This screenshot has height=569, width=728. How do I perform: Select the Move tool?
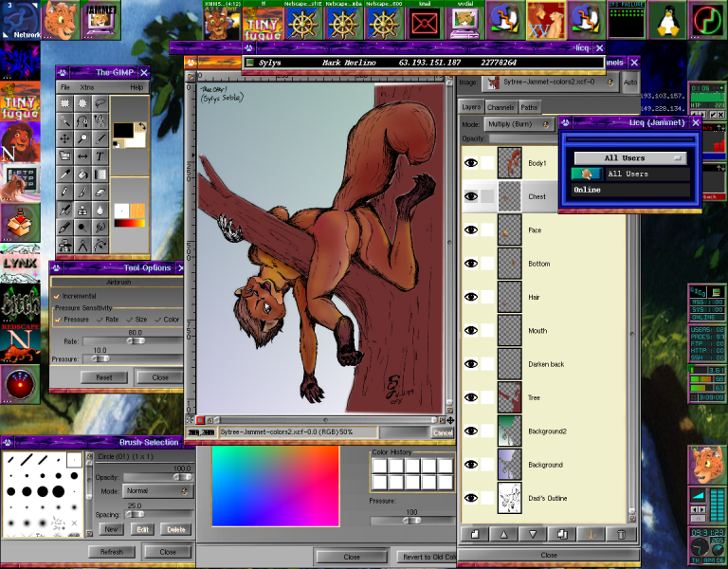[x=65, y=138]
